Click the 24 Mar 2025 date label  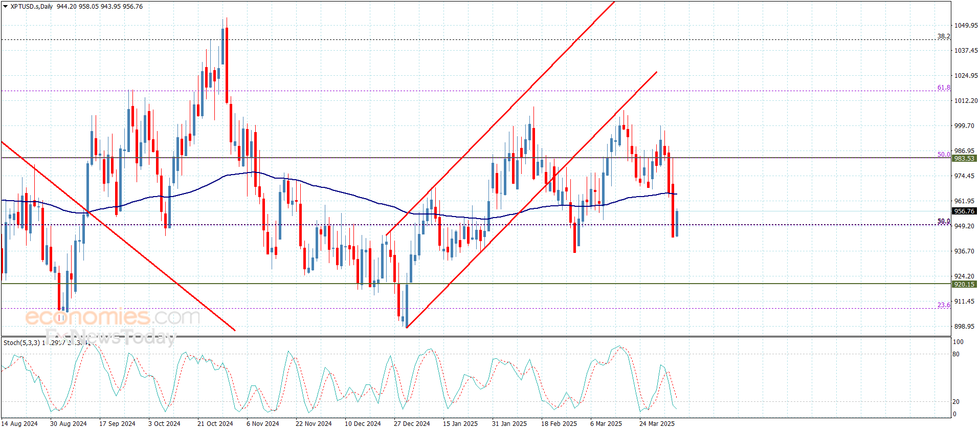pyautogui.click(x=657, y=423)
